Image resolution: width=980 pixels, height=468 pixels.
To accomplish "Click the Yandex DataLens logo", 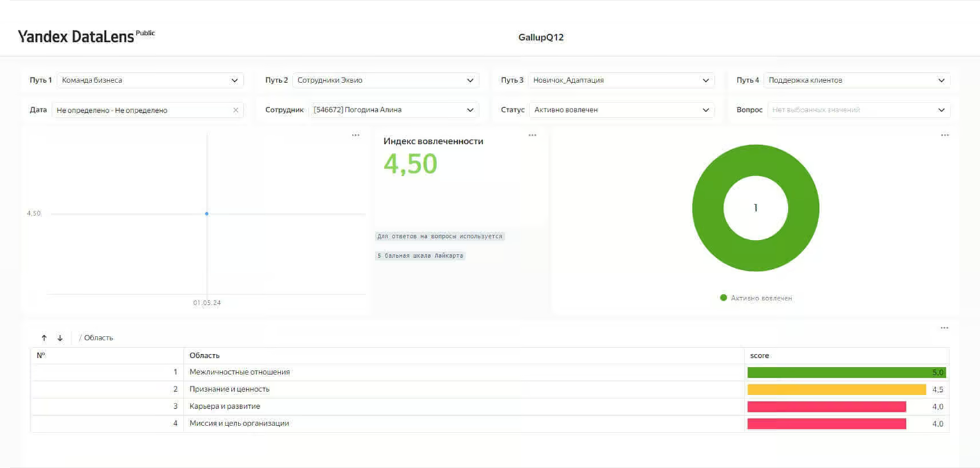I will (76, 37).
